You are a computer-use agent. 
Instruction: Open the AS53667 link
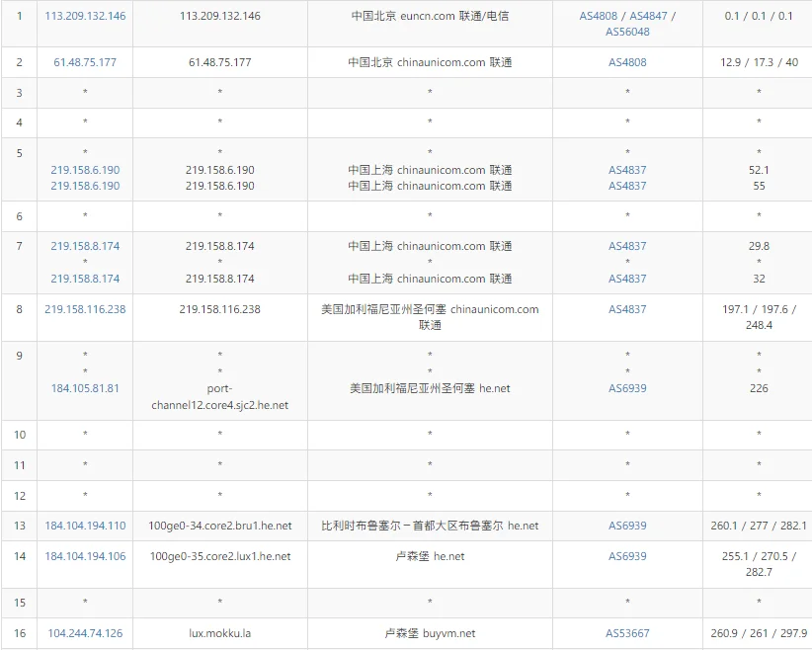[x=627, y=633]
